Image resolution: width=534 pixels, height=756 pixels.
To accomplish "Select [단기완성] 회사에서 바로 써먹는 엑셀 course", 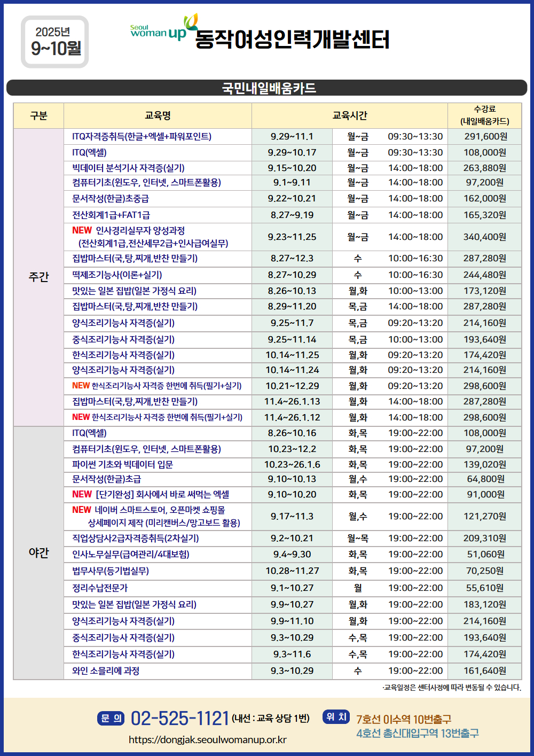I will click(162, 495).
